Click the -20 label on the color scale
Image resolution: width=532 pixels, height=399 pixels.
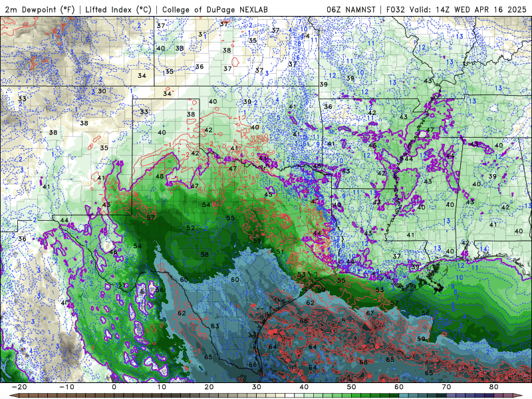click(19, 387)
